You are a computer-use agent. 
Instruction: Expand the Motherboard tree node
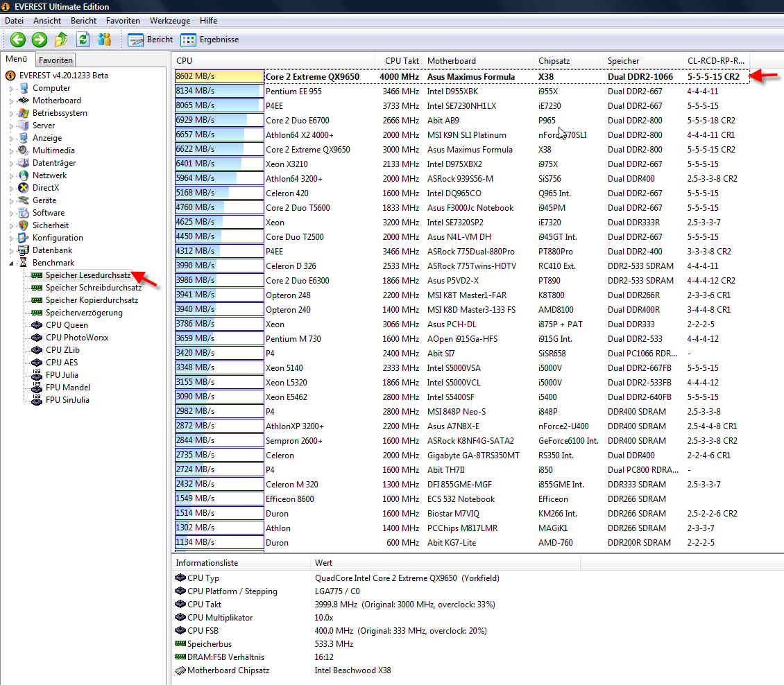coord(12,101)
